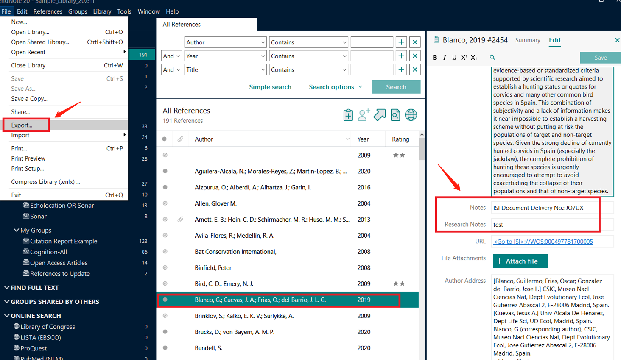Collapse the My Groups tree section
The width and height of the screenshot is (621, 364).
click(16, 230)
